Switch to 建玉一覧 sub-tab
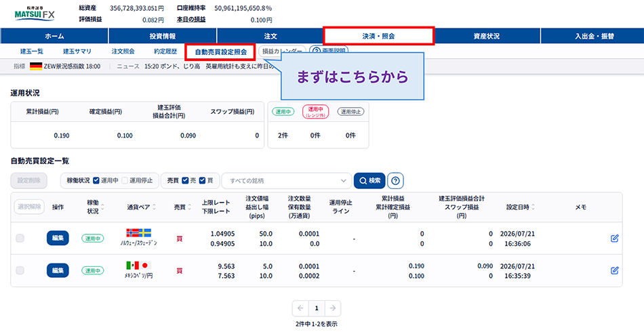 32,51
